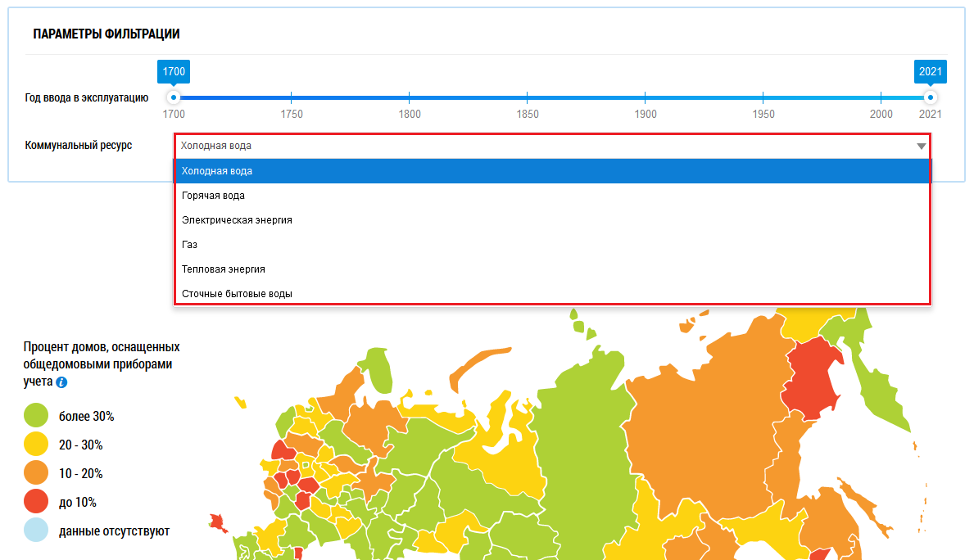
Task: Click the right slider handle at 2021
Action: coord(930,97)
